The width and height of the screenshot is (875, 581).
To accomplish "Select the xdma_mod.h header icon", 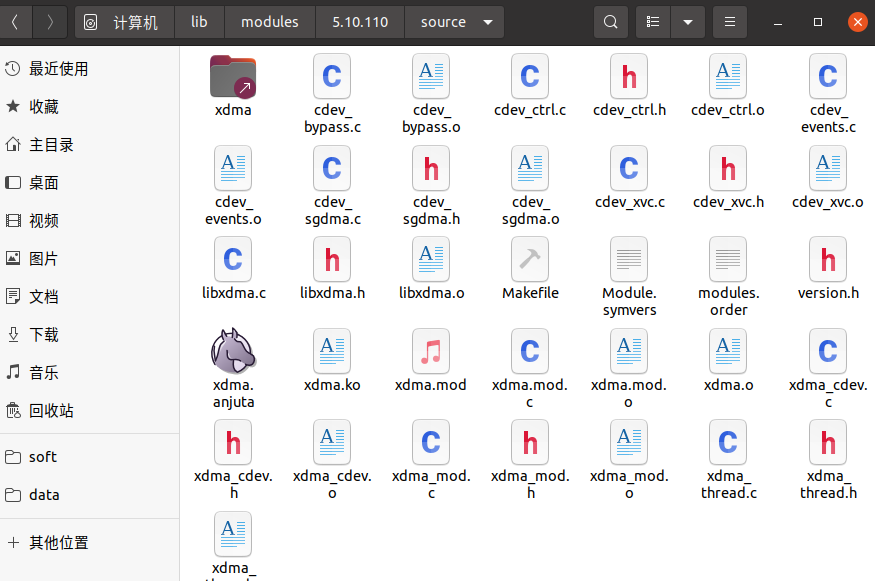I will tap(530, 443).
